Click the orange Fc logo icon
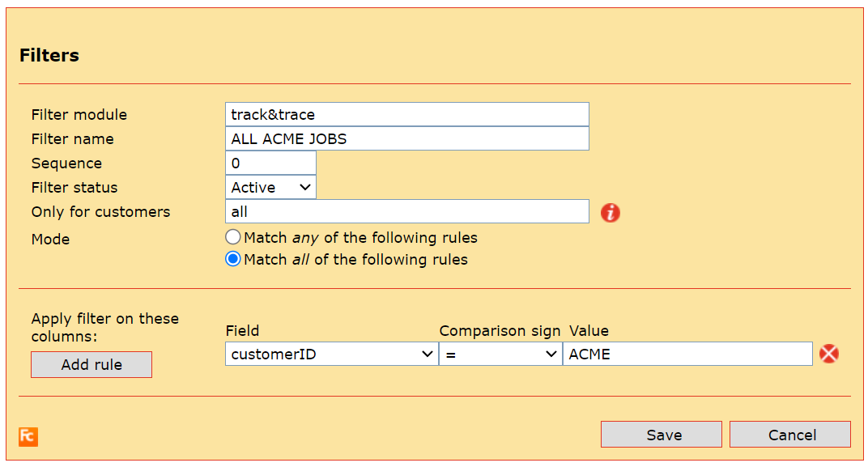 tap(28, 437)
